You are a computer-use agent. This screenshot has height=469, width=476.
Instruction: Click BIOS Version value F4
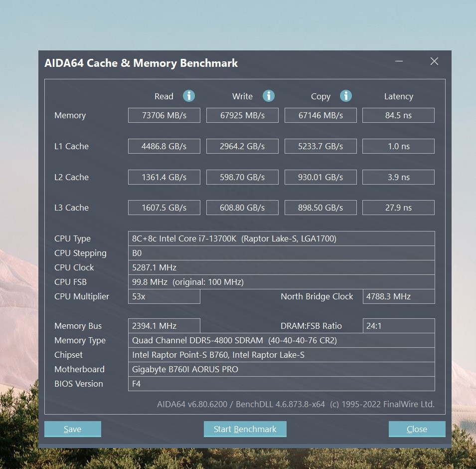coord(282,384)
